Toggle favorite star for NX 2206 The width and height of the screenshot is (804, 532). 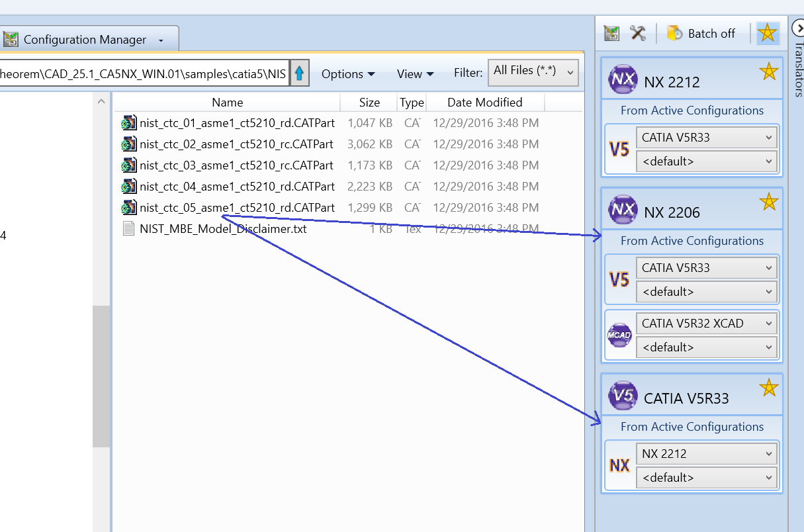coord(769,202)
